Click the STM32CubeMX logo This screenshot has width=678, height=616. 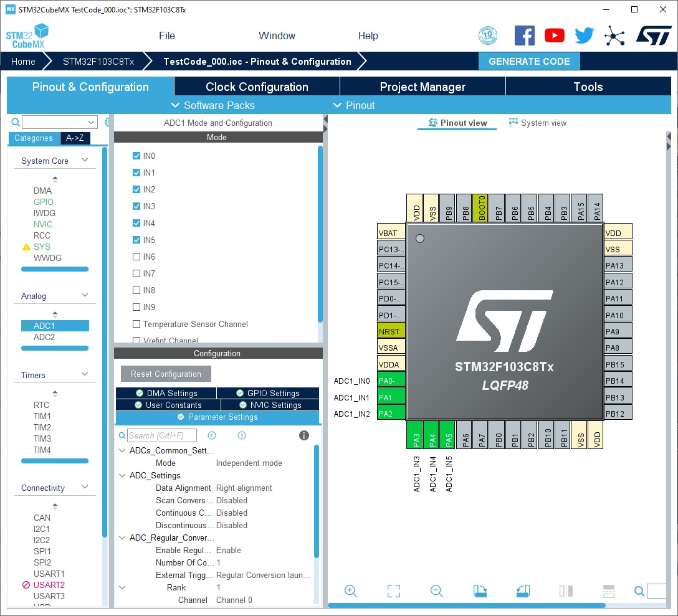(x=27, y=36)
